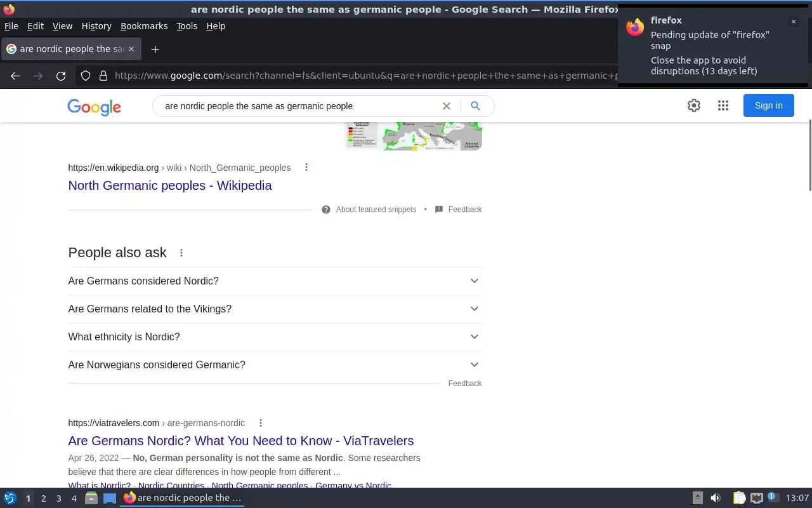This screenshot has height=508, width=812.
Task: Reload the current page
Action: [x=61, y=76]
